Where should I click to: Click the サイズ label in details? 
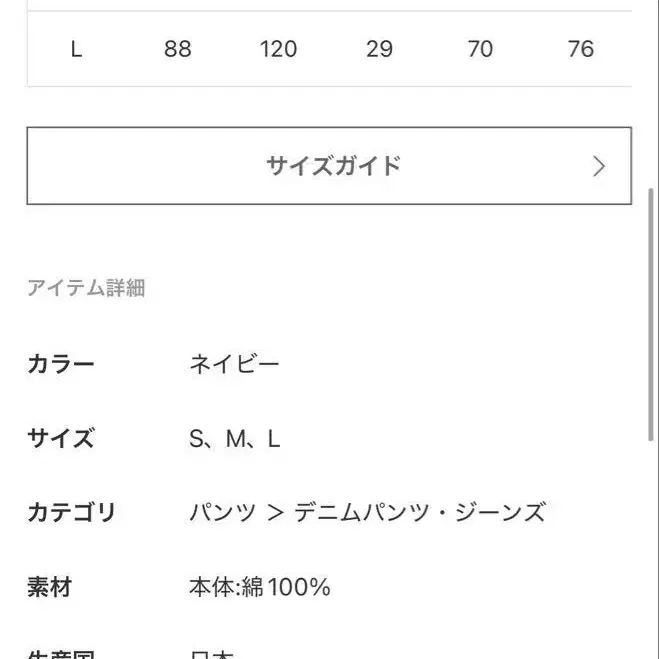pos(60,438)
